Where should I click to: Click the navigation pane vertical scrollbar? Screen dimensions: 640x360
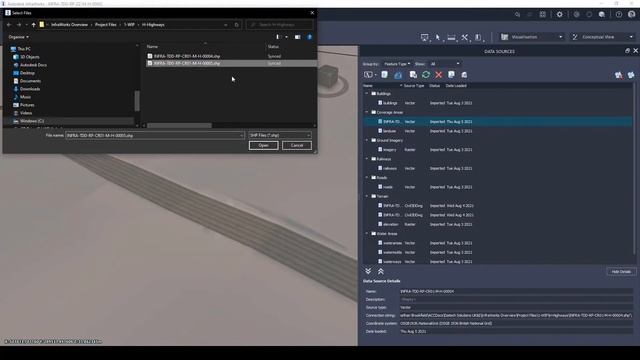(137, 101)
